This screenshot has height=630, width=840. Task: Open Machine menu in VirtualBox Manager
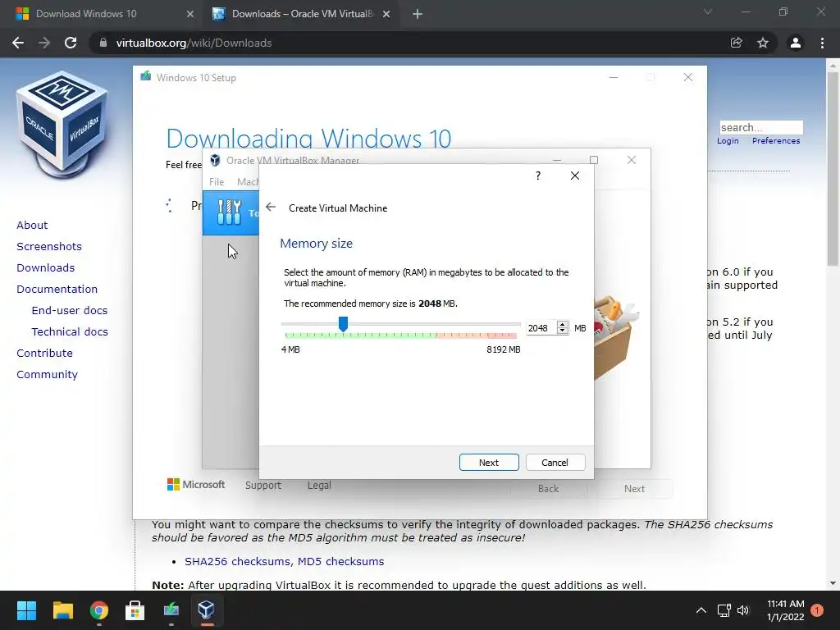(x=248, y=181)
